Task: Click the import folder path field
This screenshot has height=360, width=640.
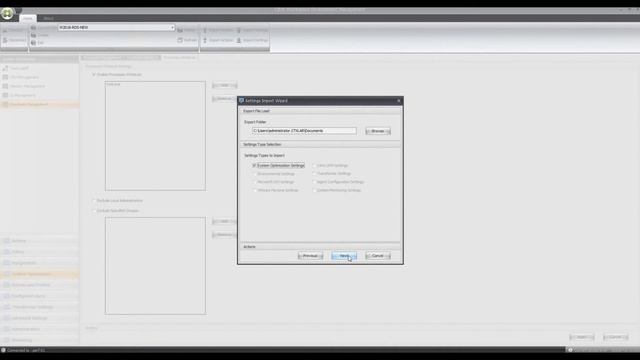Action: (x=304, y=131)
